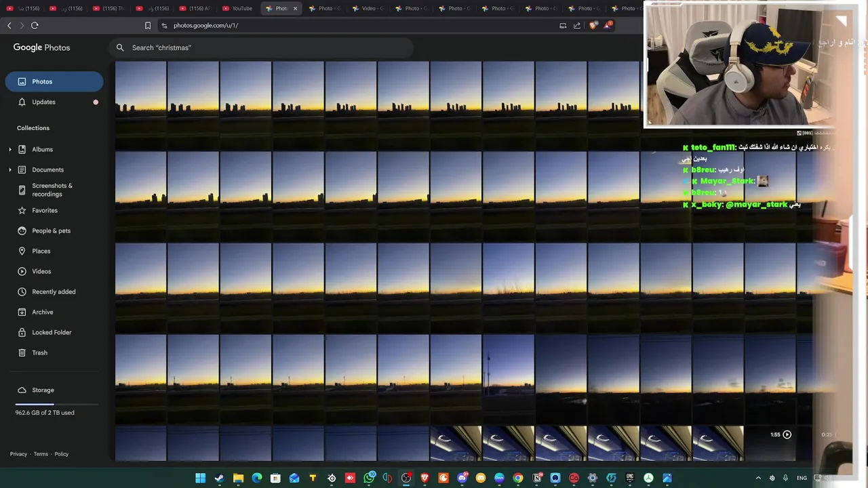Bookmark this page using bookmark icon

click(x=148, y=25)
